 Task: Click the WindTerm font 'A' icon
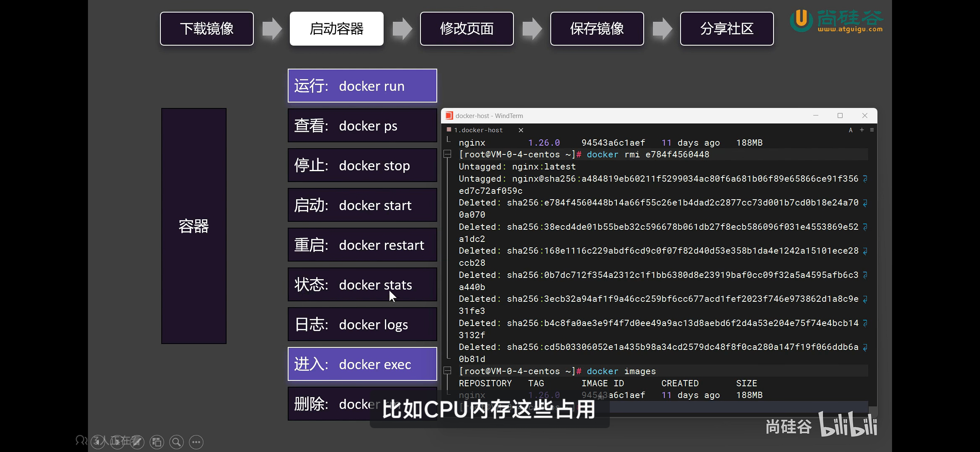click(851, 130)
